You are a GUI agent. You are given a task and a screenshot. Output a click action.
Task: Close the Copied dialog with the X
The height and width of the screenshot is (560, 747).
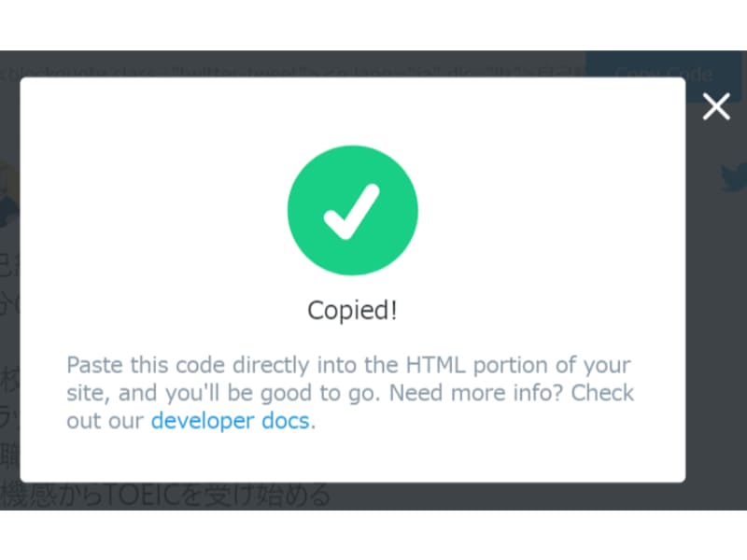coord(716,106)
